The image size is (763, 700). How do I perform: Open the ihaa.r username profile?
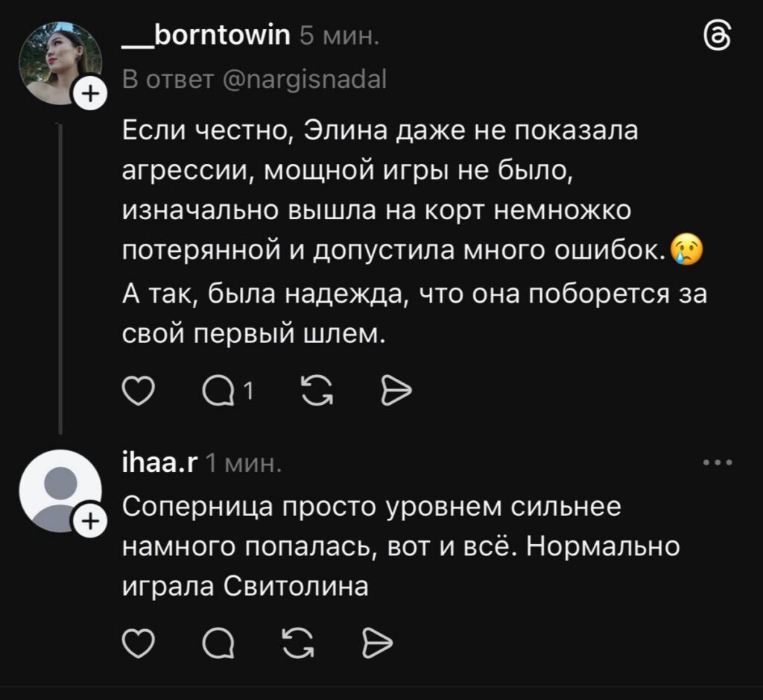[x=158, y=463]
